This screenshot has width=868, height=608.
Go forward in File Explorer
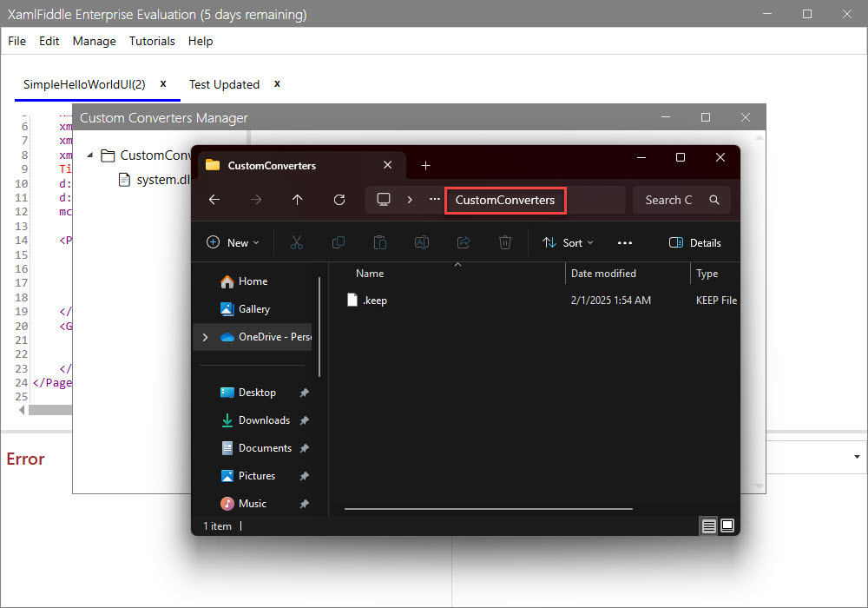tap(256, 200)
